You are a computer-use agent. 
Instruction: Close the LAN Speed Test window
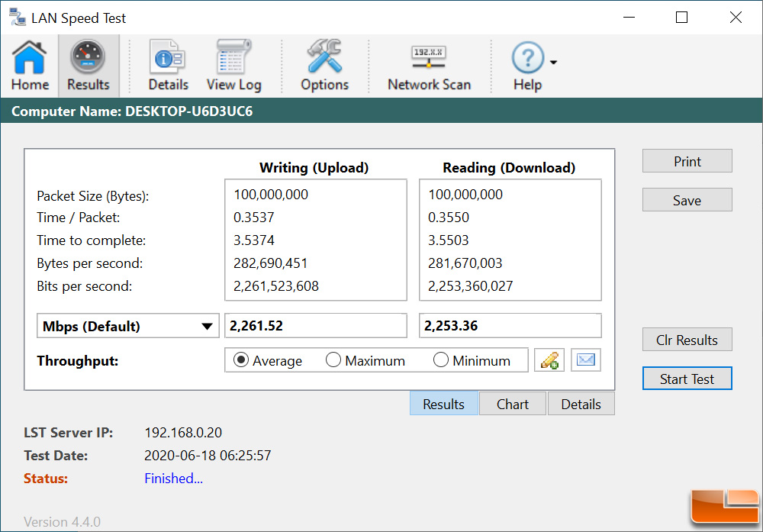736,18
